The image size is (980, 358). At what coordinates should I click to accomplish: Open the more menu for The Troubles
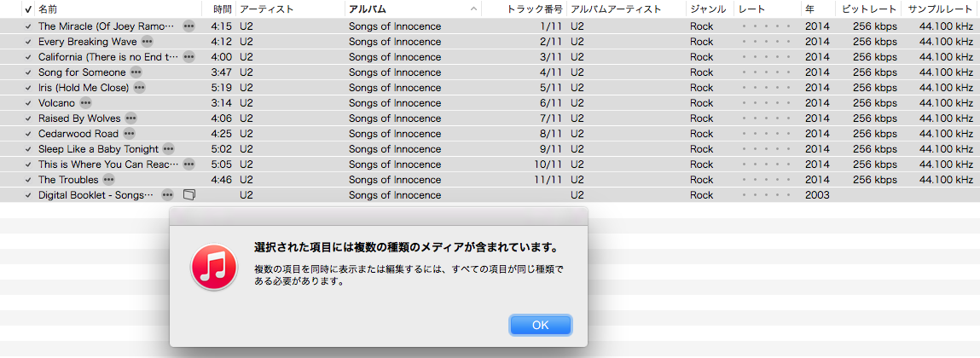pyautogui.click(x=109, y=180)
